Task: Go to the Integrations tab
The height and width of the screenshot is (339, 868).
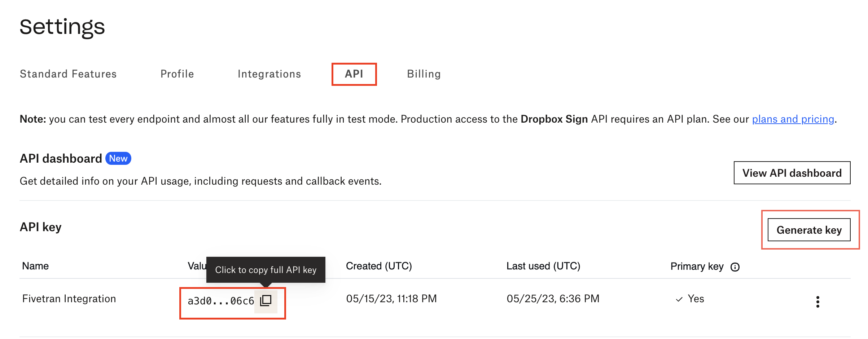Action: [x=269, y=74]
